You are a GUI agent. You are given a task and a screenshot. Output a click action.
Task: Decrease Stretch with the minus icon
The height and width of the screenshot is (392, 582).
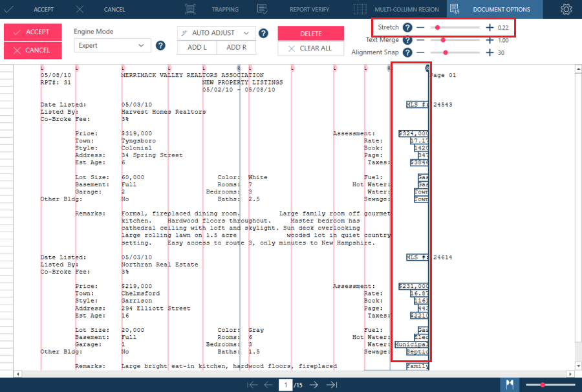[420, 27]
